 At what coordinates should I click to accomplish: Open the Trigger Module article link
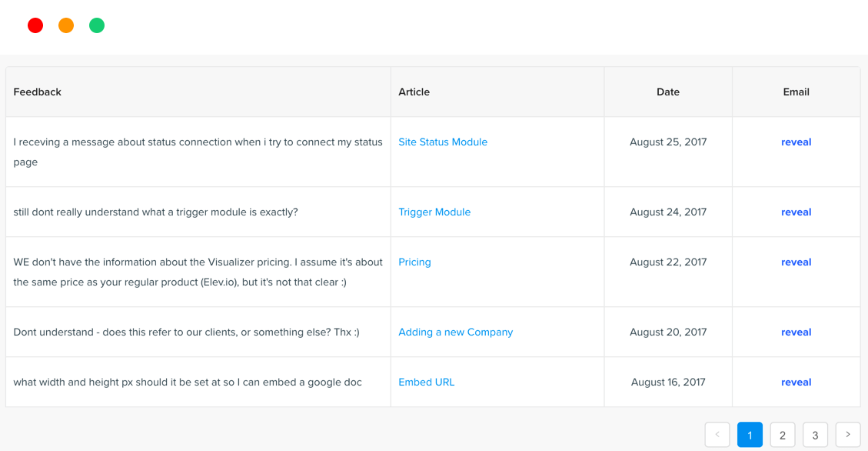pos(434,212)
